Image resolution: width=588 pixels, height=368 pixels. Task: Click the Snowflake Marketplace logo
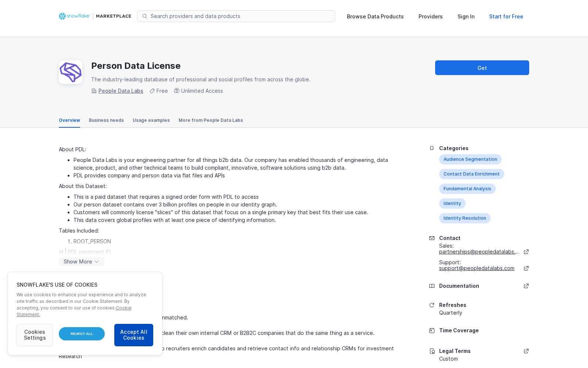[x=95, y=16]
